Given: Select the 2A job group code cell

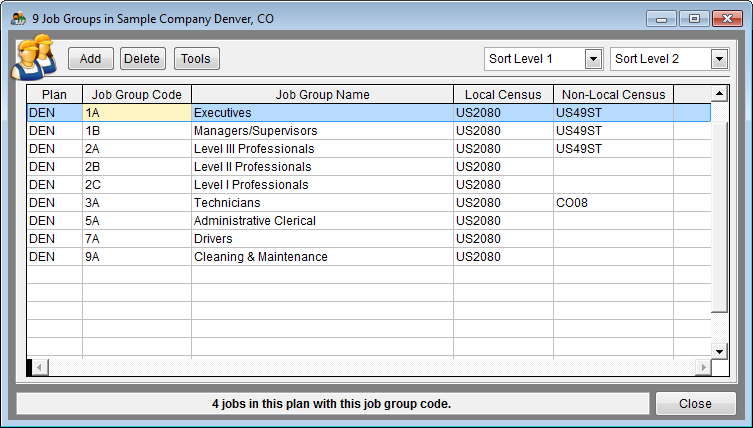Looking at the screenshot, I should click(x=137, y=149).
